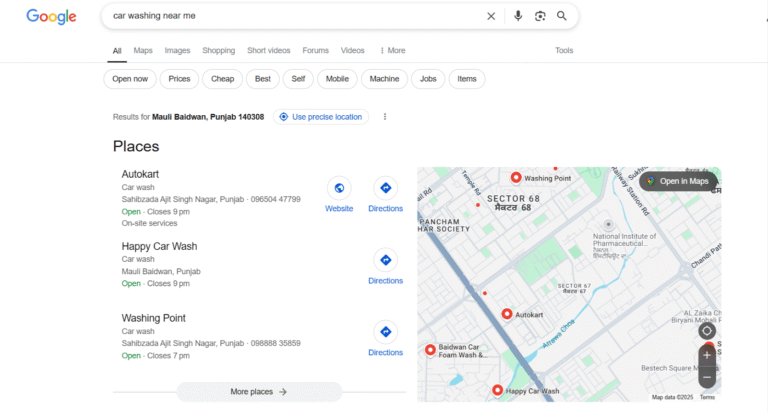Click 'Use precise location' button
Screen dimensions: 768x412
click(321, 117)
